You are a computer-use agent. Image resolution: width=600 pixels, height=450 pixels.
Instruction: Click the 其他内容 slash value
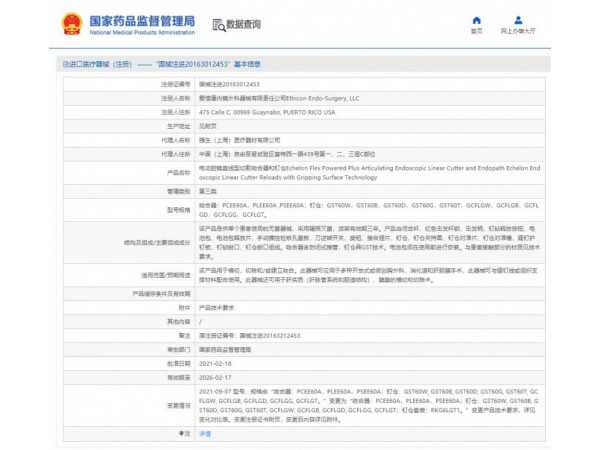coord(201,322)
